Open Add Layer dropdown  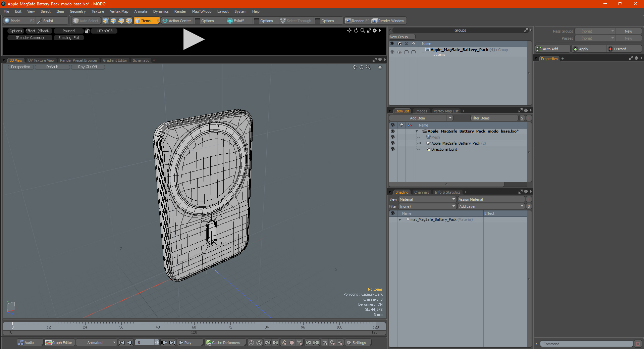click(x=491, y=206)
